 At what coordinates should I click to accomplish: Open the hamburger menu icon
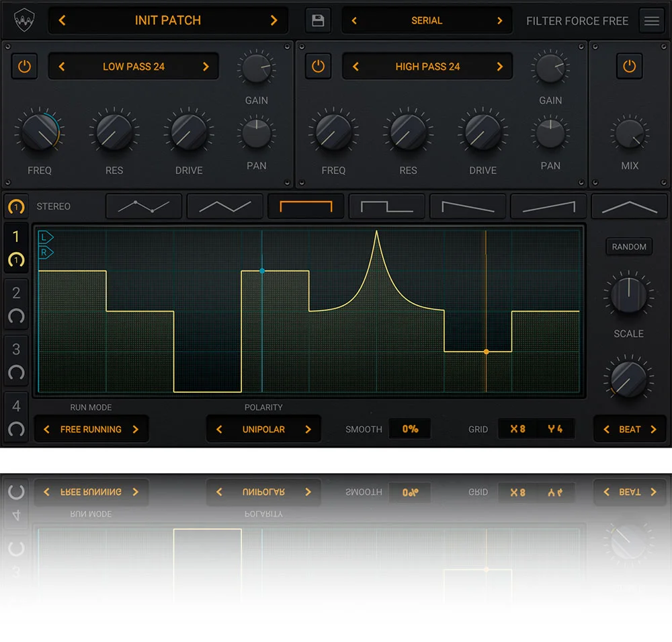(x=651, y=21)
